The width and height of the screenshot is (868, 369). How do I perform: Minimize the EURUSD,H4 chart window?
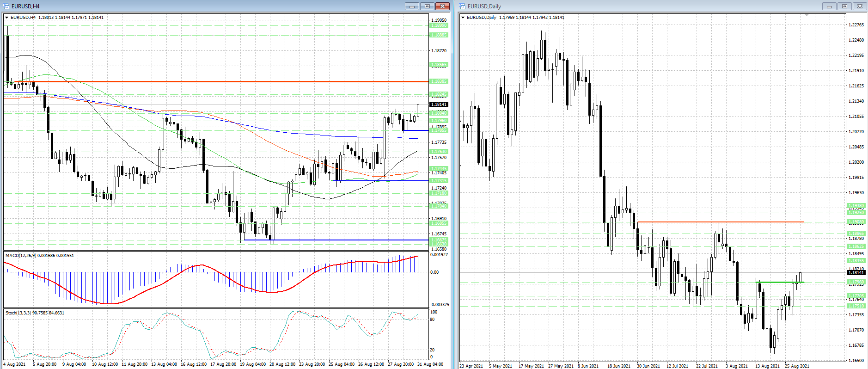point(411,6)
